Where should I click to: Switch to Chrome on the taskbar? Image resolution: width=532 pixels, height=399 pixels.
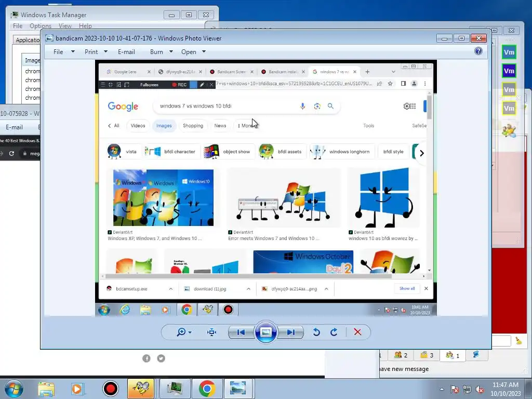pos(207,389)
